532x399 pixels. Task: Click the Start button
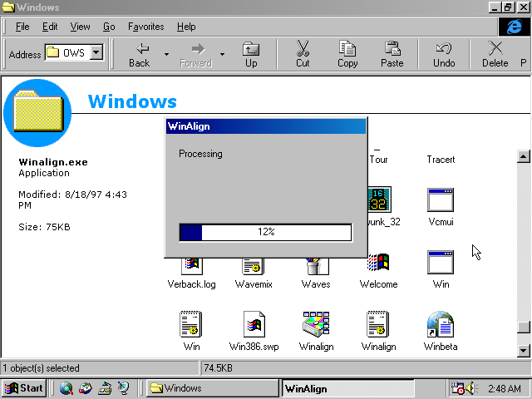point(24,388)
